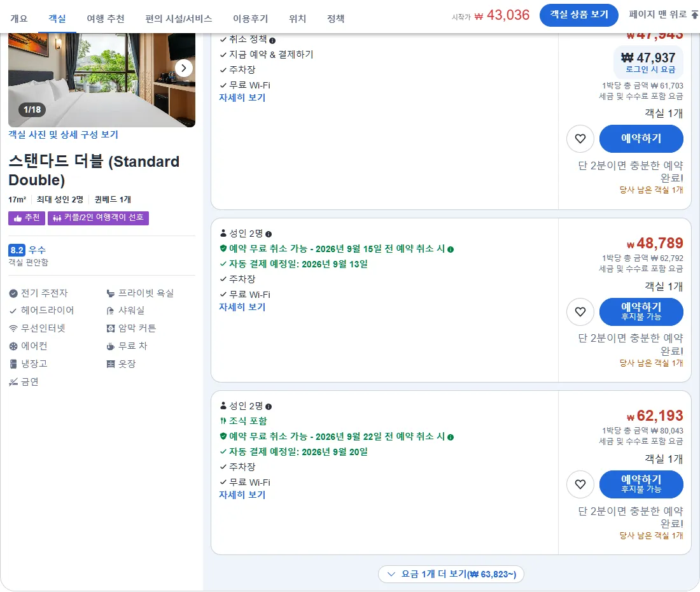
Task: Expand 요금 1개 더 보기 rates
Action: pos(451,574)
